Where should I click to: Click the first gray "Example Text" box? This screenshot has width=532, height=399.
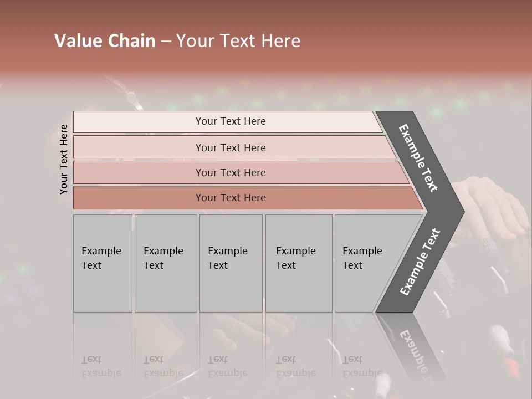pyautogui.click(x=103, y=263)
